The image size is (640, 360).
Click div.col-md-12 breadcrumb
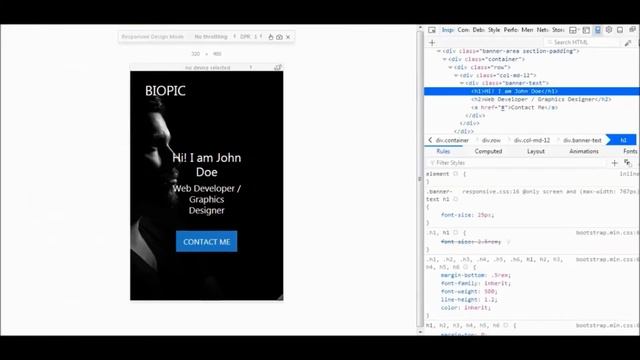(x=532, y=140)
